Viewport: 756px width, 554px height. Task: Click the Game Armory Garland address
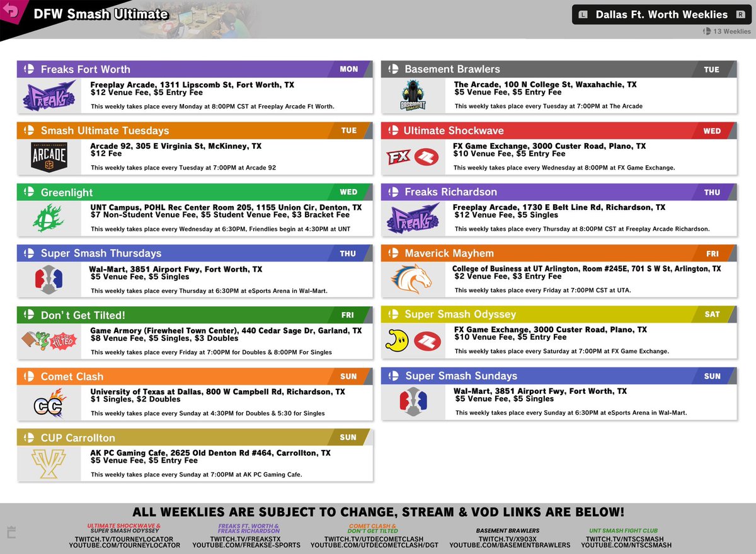point(226,330)
